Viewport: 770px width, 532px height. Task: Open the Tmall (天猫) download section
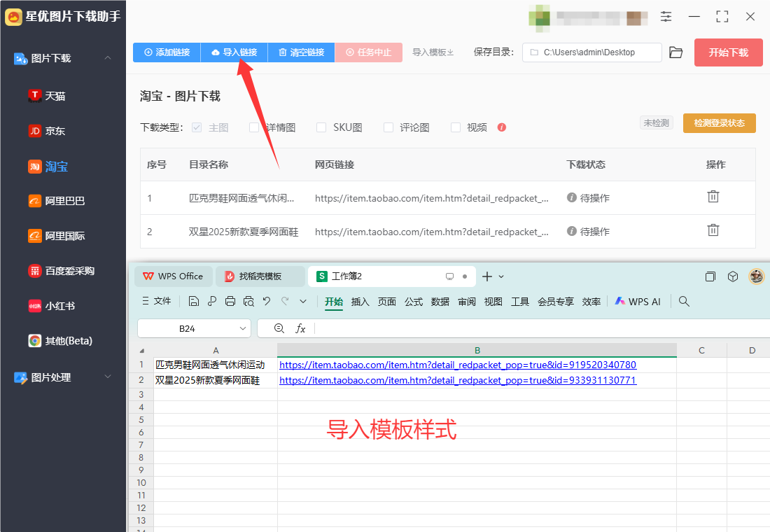pyautogui.click(x=47, y=96)
